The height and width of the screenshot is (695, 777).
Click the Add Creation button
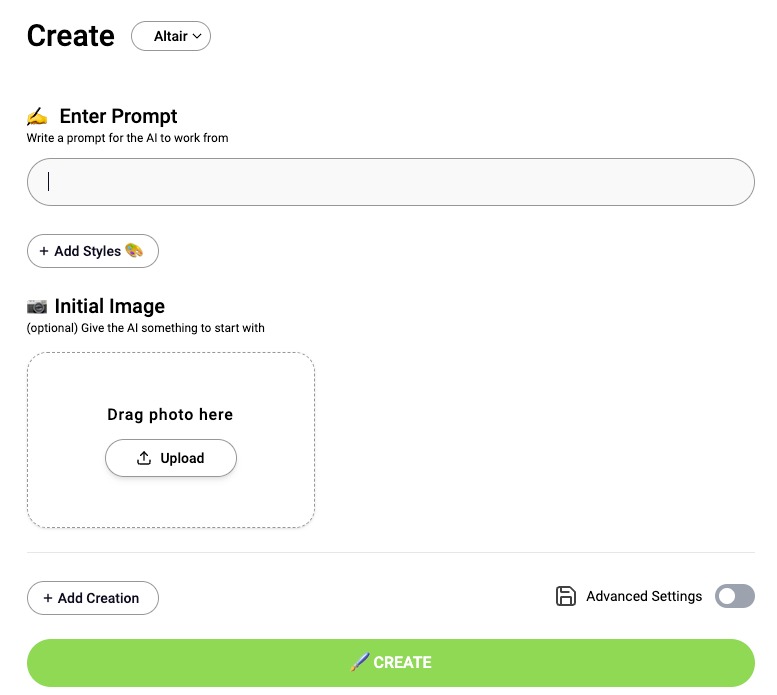point(93,598)
